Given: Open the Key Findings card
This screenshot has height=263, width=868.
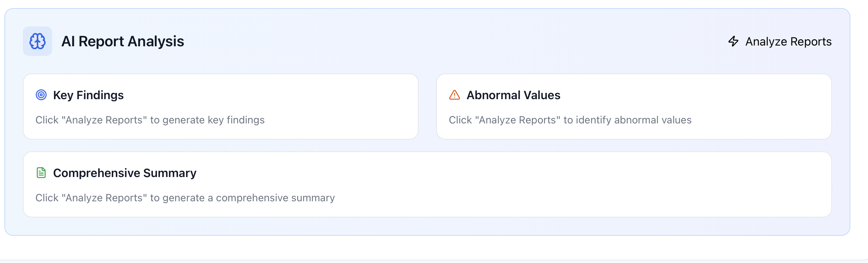Looking at the screenshot, I should pyautogui.click(x=220, y=107).
